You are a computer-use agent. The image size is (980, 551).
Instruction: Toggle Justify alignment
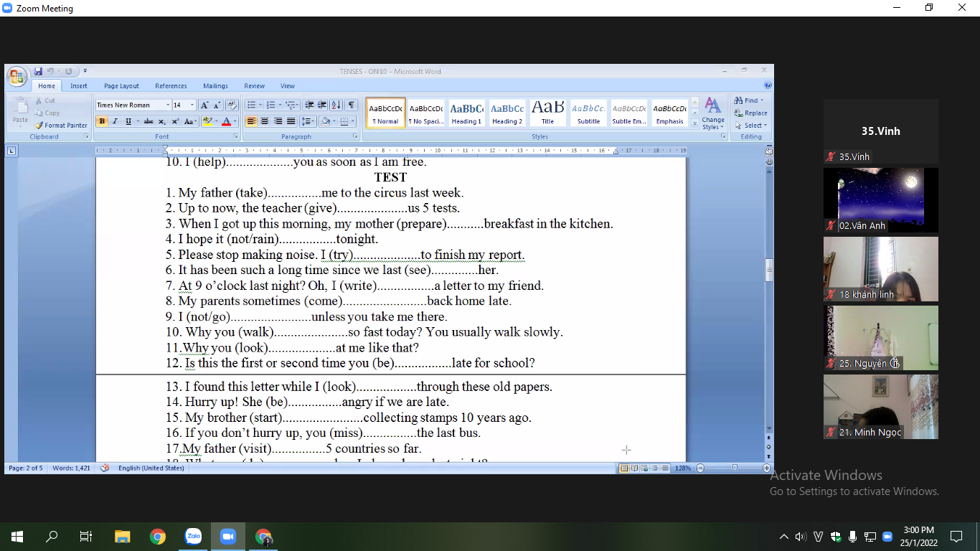pos(291,121)
